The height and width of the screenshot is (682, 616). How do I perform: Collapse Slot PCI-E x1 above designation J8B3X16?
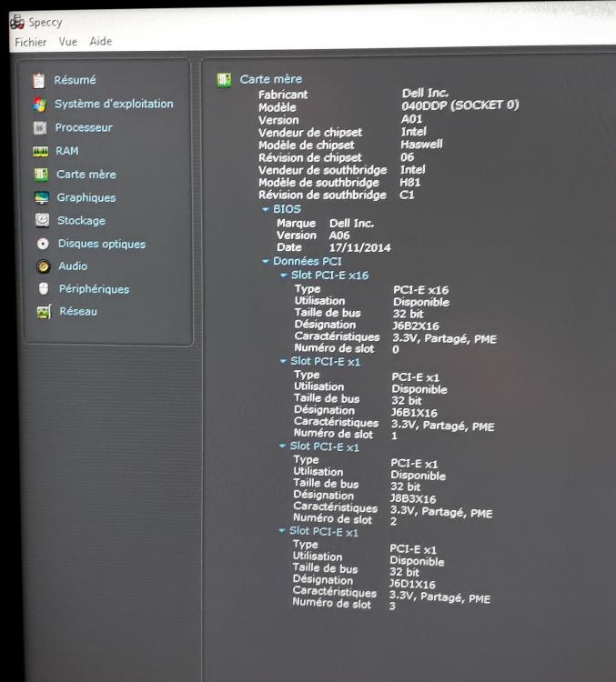pyautogui.click(x=283, y=446)
